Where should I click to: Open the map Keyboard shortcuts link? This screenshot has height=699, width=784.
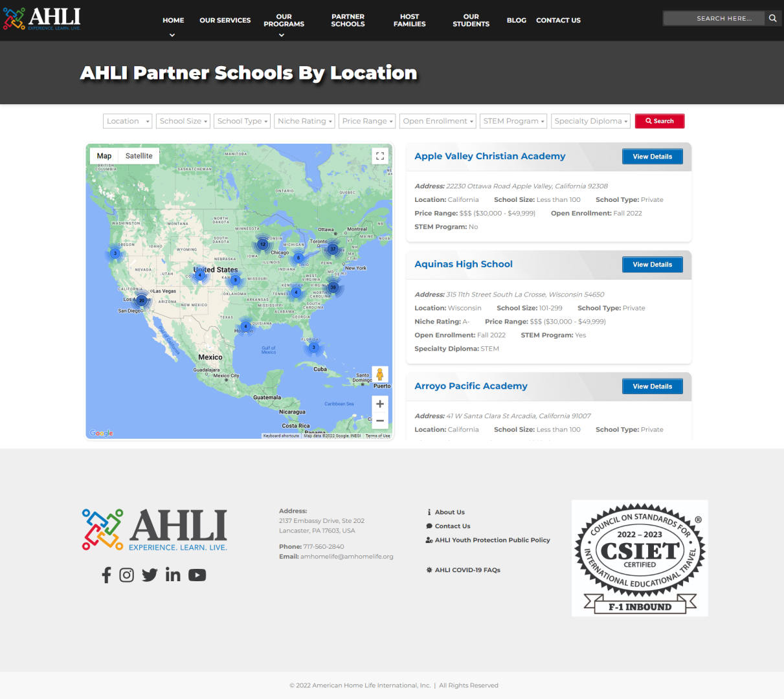281,436
